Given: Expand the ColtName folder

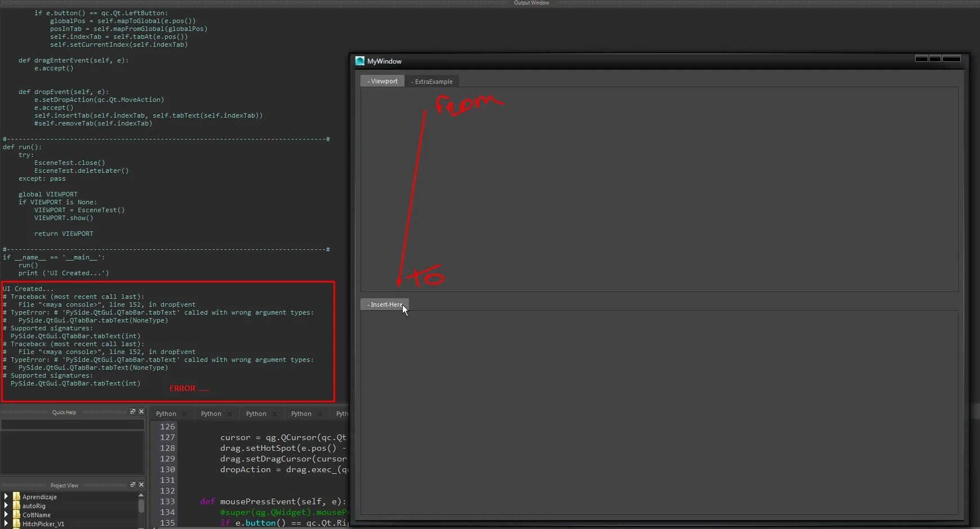Looking at the screenshot, I should [x=6, y=514].
